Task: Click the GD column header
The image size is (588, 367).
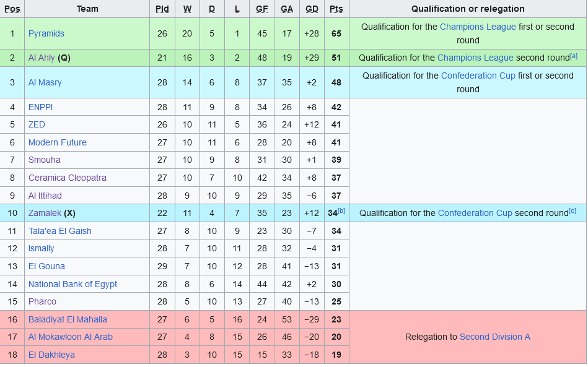Action: click(312, 9)
